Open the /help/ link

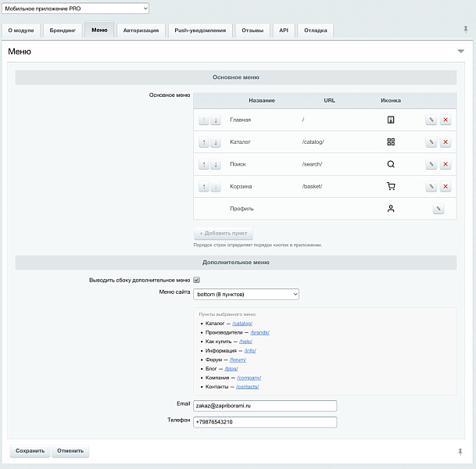click(245, 342)
